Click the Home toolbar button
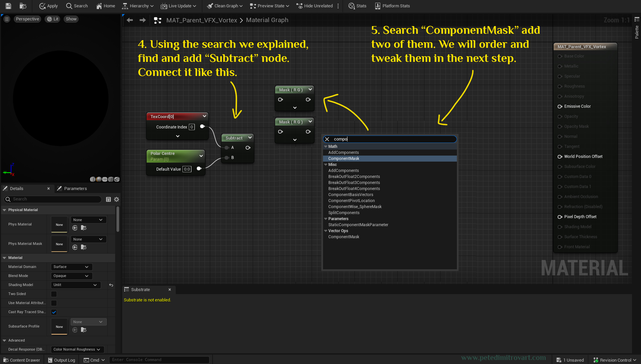 tap(105, 6)
